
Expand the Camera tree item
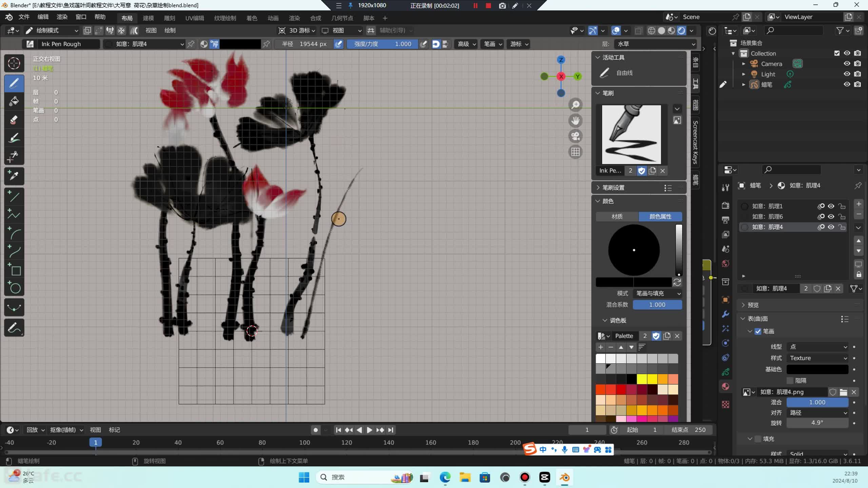pyautogui.click(x=744, y=64)
